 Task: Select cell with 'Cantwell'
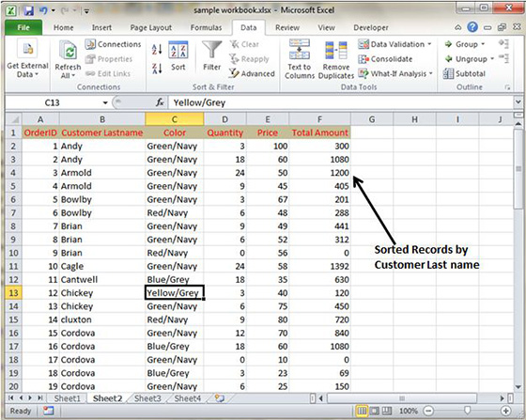pyautogui.click(x=102, y=279)
